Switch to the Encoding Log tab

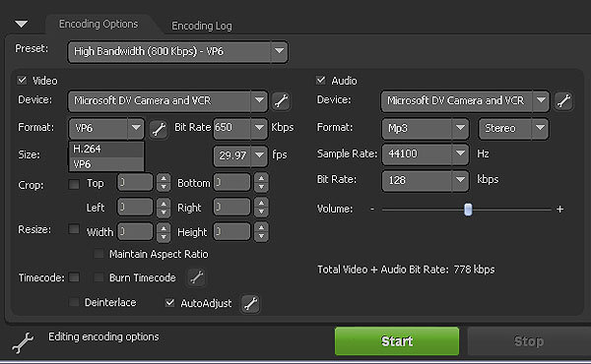pos(202,26)
